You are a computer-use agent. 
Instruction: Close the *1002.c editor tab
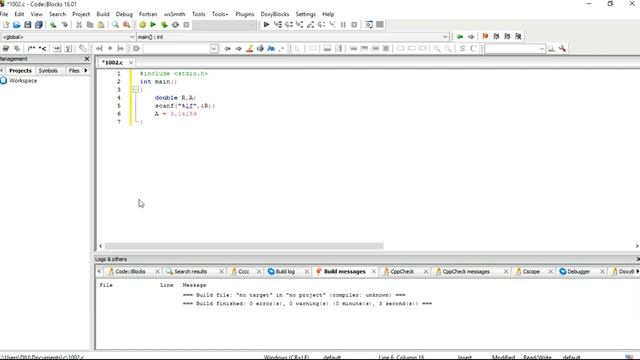tap(131, 62)
